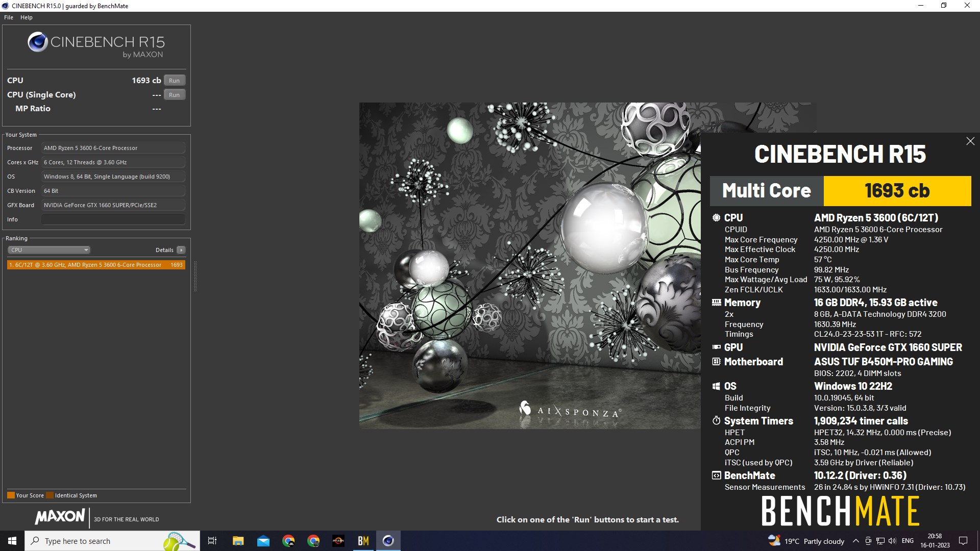Click the panel splitter handle beside ranking

[x=195, y=275]
